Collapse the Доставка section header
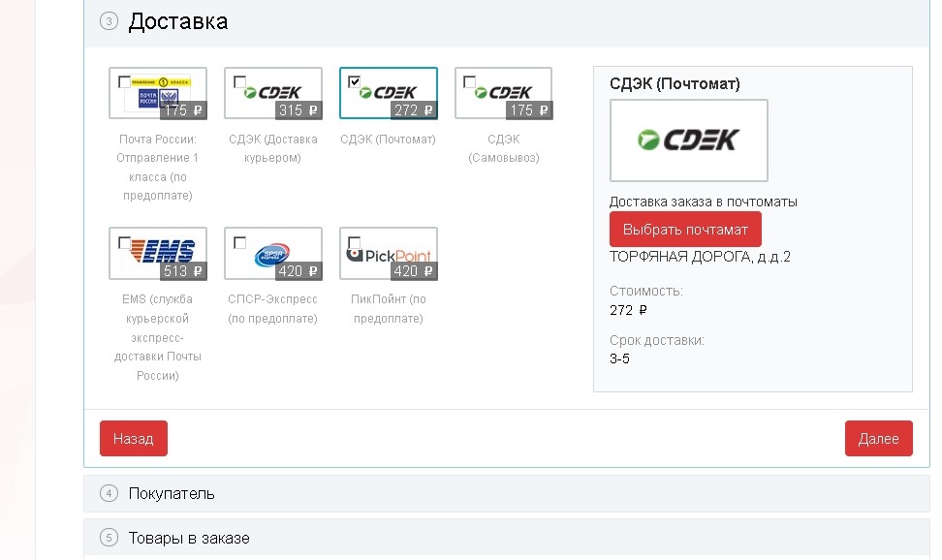The image size is (942, 560). tap(177, 21)
